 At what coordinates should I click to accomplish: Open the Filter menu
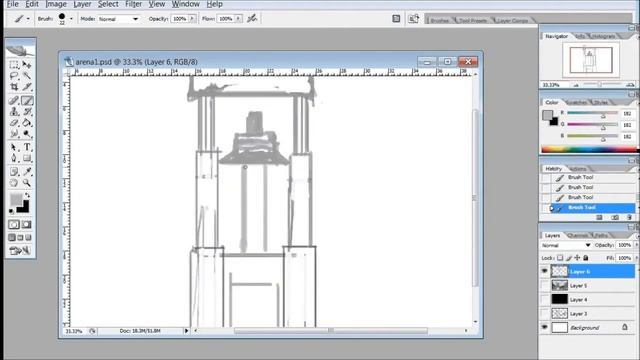click(x=133, y=4)
